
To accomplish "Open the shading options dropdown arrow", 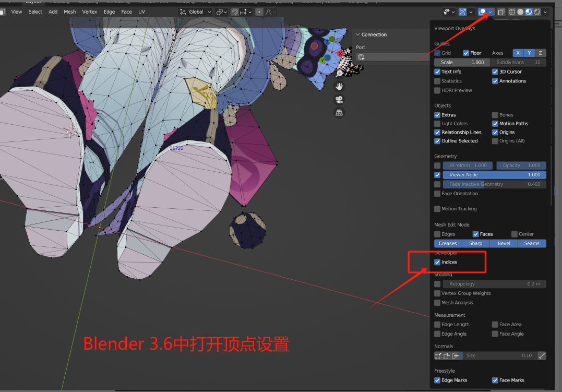I will 545,12.
